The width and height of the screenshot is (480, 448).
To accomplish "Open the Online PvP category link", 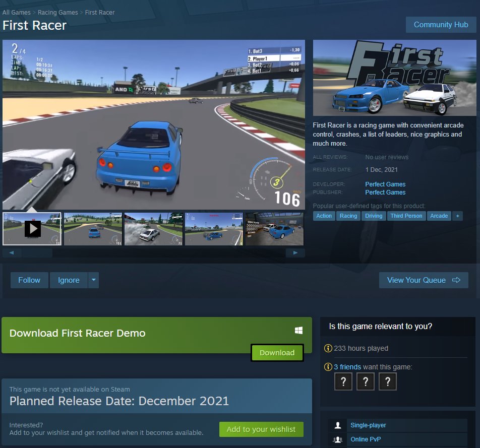I will 366,439.
